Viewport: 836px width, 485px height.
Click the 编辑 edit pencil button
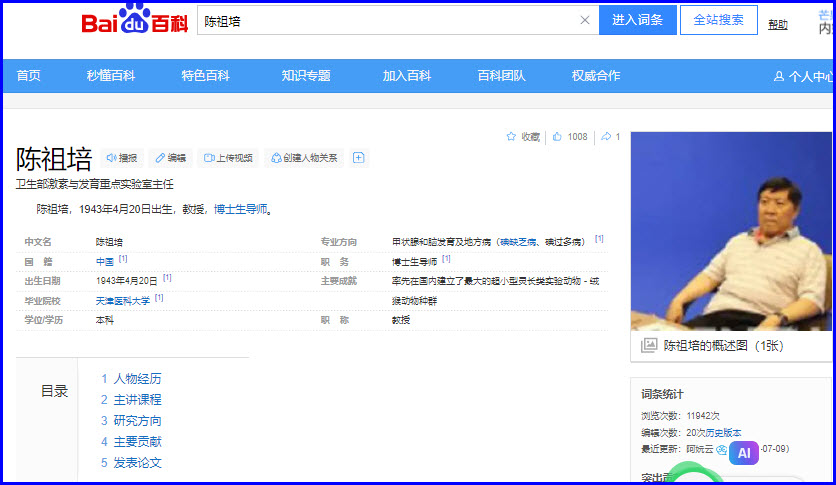(x=170, y=158)
